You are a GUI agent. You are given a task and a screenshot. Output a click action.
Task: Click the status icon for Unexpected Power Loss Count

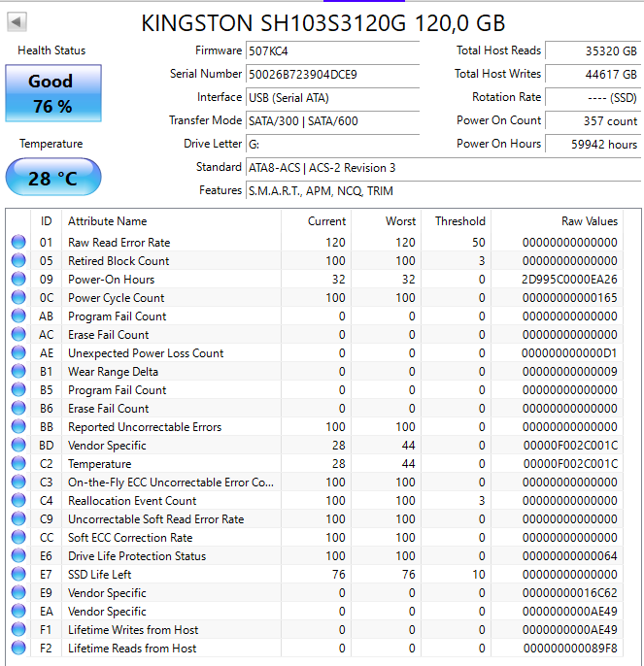(18, 353)
